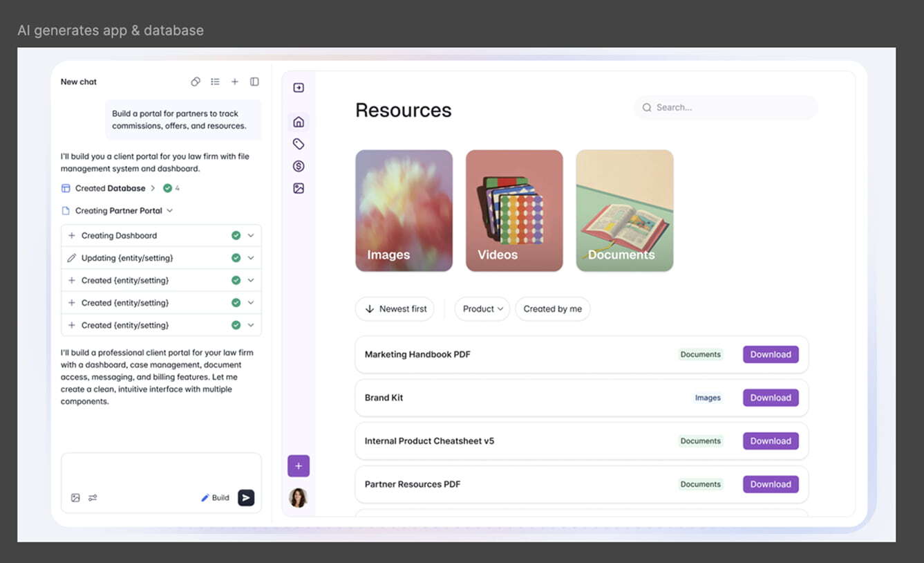This screenshot has height=563, width=924.
Task: Click the green check next to Created Database
Action: tap(167, 188)
